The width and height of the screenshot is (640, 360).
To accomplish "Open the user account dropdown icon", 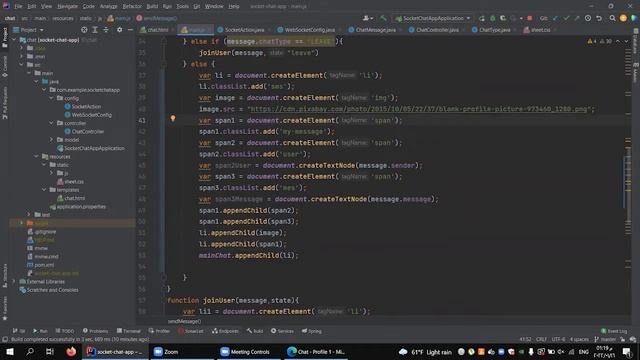I will 368,18.
